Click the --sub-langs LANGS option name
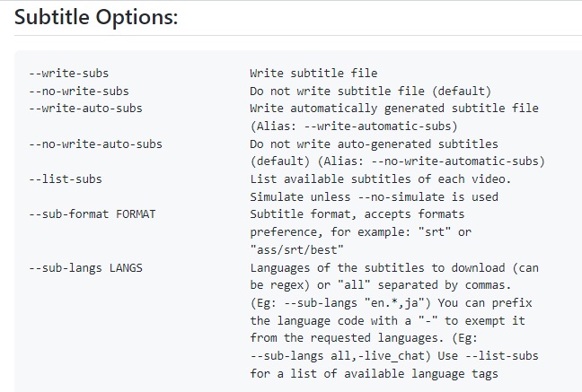The height and width of the screenshot is (392, 582). 85,267
